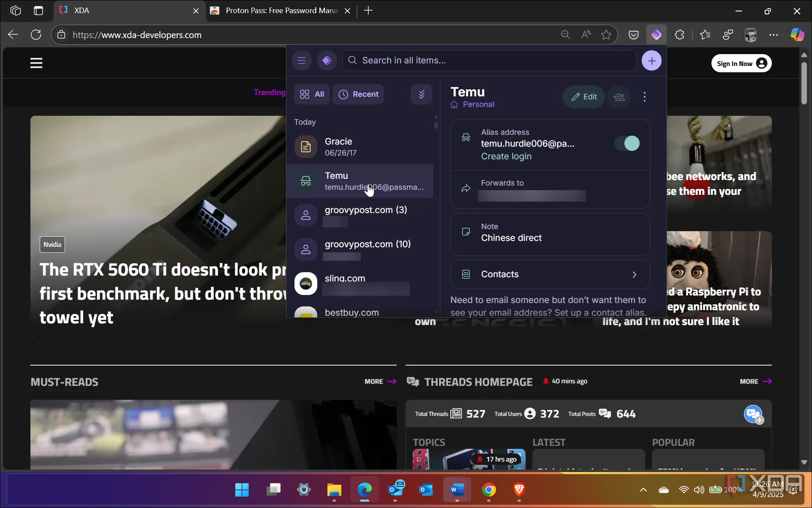Open the XDA site hamburger menu

click(36, 63)
